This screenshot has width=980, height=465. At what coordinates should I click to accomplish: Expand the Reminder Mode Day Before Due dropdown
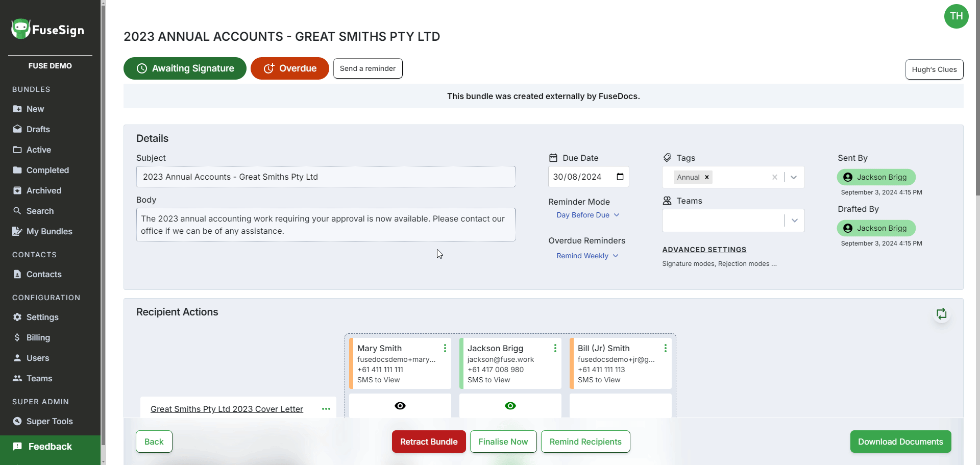pyautogui.click(x=587, y=215)
